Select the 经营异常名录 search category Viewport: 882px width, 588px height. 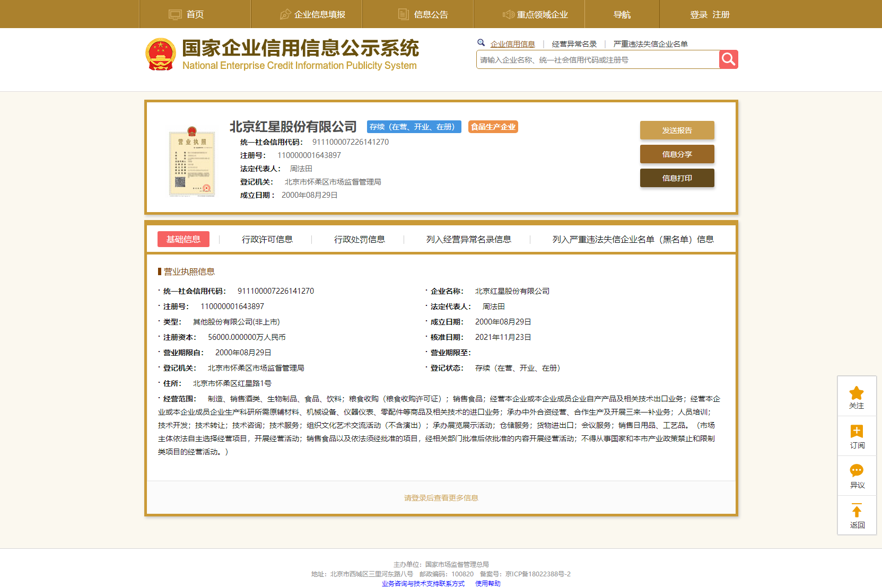point(574,44)
